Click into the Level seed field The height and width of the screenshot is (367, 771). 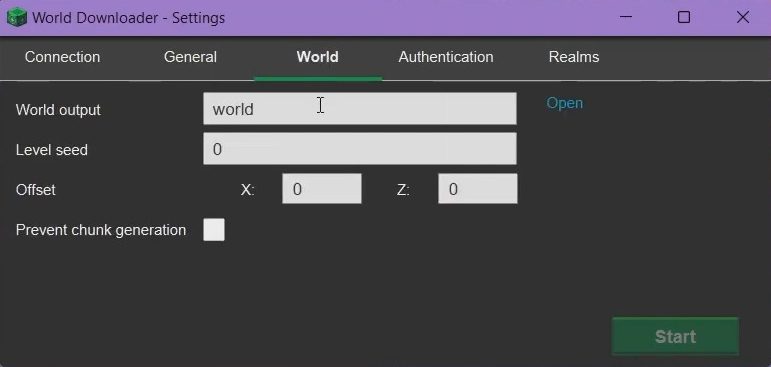tap(360, 149)
